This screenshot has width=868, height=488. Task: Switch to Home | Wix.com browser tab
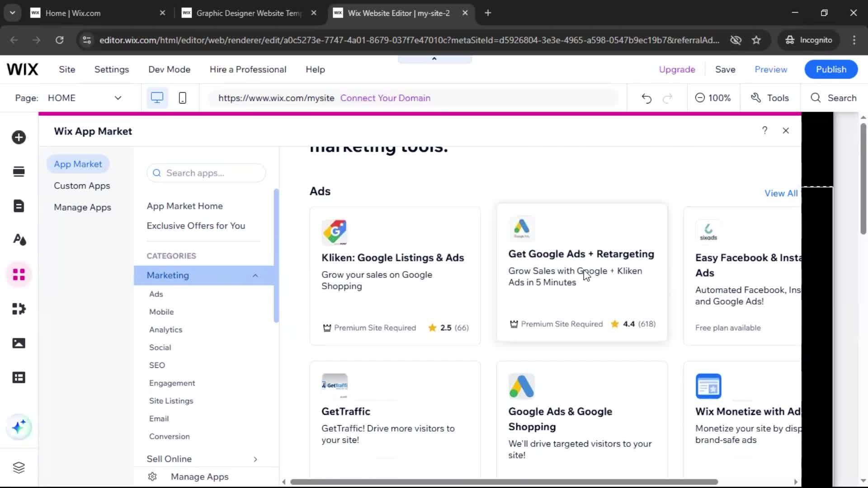coord(97,13)
